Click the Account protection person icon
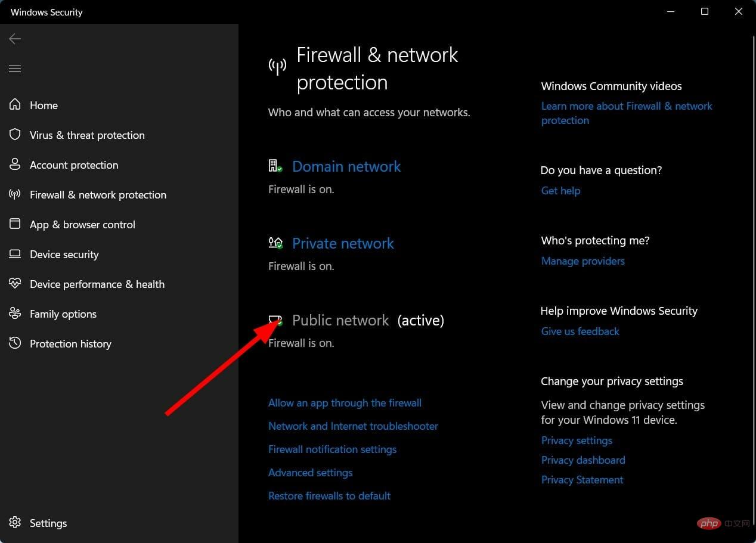The height and width of the screenshot is (543, 756). [15, 165]
